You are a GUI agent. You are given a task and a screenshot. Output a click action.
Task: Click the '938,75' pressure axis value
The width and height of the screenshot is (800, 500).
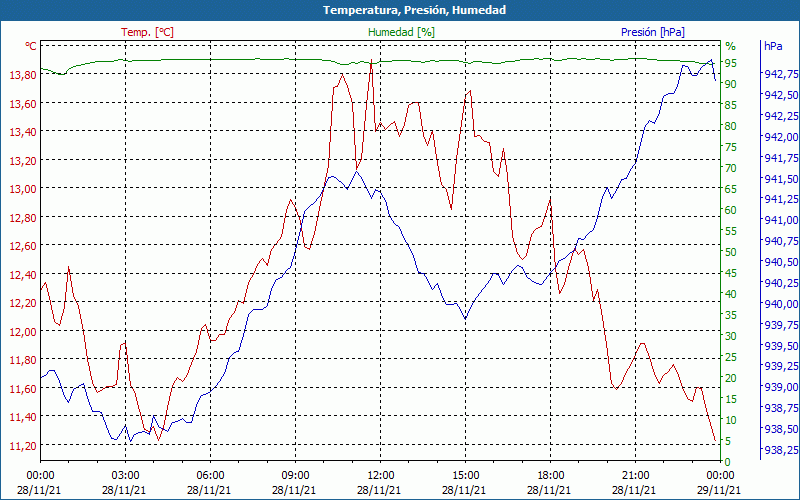[782, 408]
